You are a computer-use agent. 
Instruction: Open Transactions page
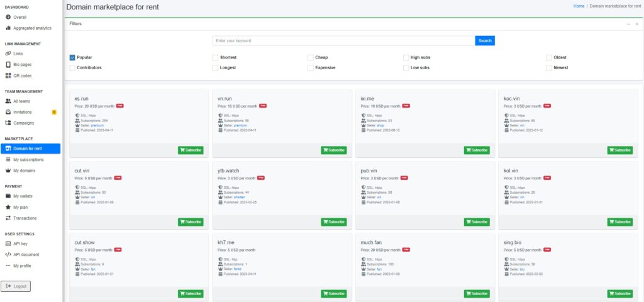30,218
